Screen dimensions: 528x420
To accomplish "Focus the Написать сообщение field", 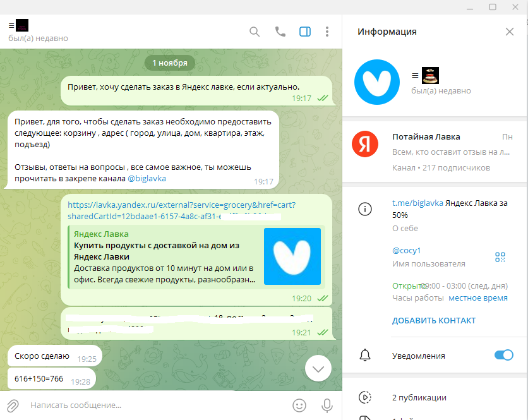I will (159, 405).
